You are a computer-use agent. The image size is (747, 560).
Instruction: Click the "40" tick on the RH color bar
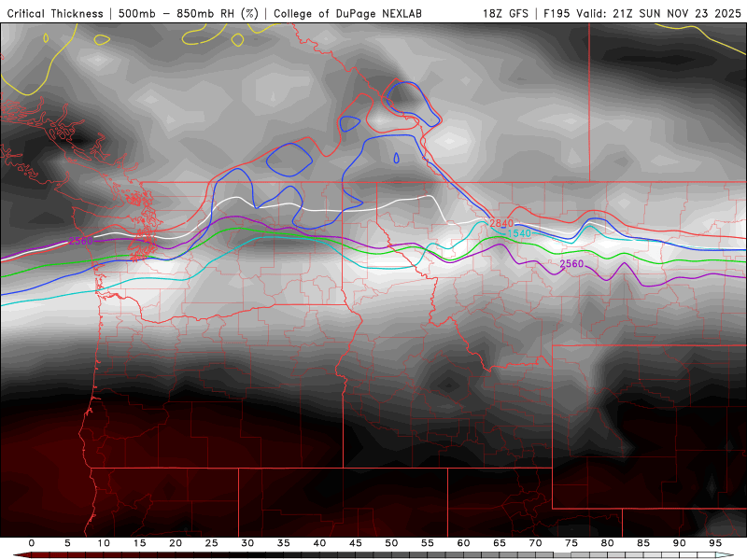tap(319, 543)
